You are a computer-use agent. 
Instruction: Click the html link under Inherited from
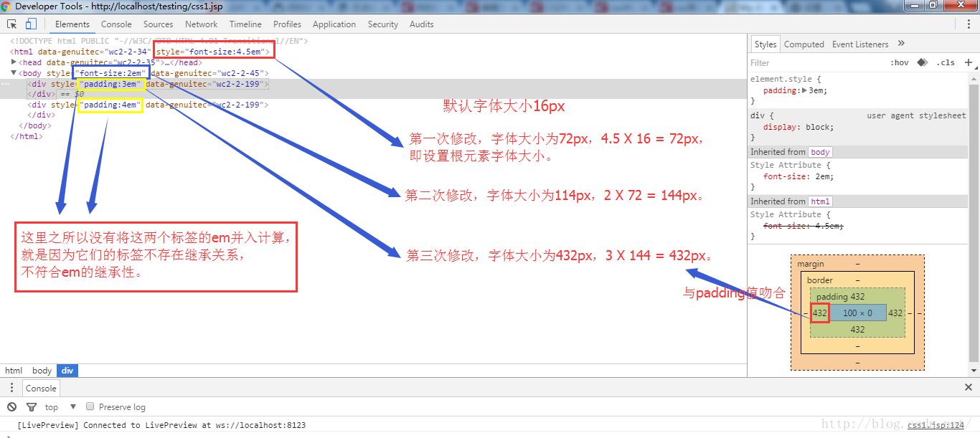pos(819,201)
